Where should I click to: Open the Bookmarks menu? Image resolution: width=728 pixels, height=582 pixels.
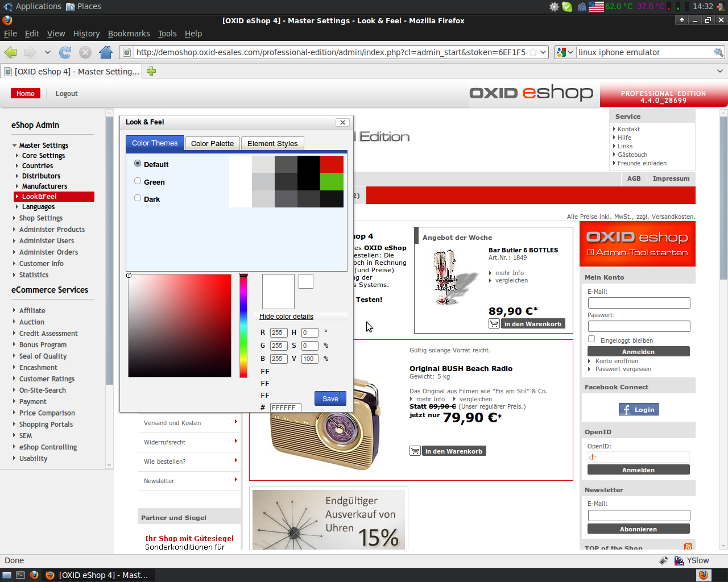(129, 34)
